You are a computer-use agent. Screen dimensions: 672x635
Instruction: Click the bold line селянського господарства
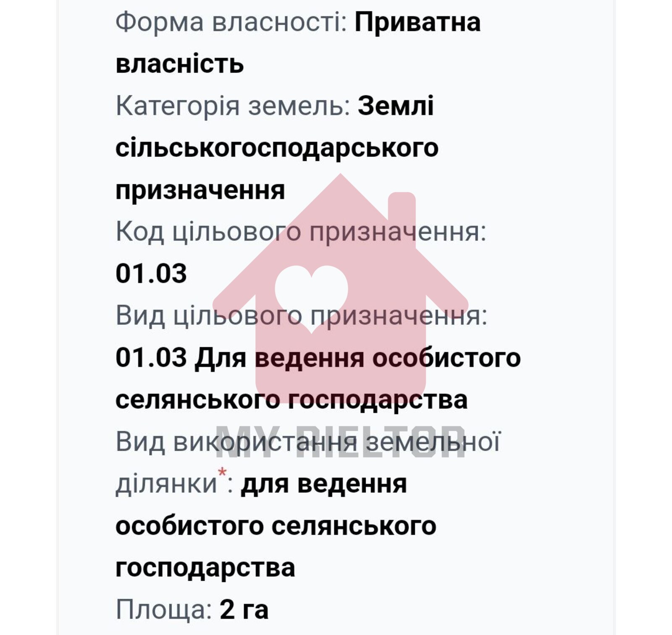(x=291, y=400)
